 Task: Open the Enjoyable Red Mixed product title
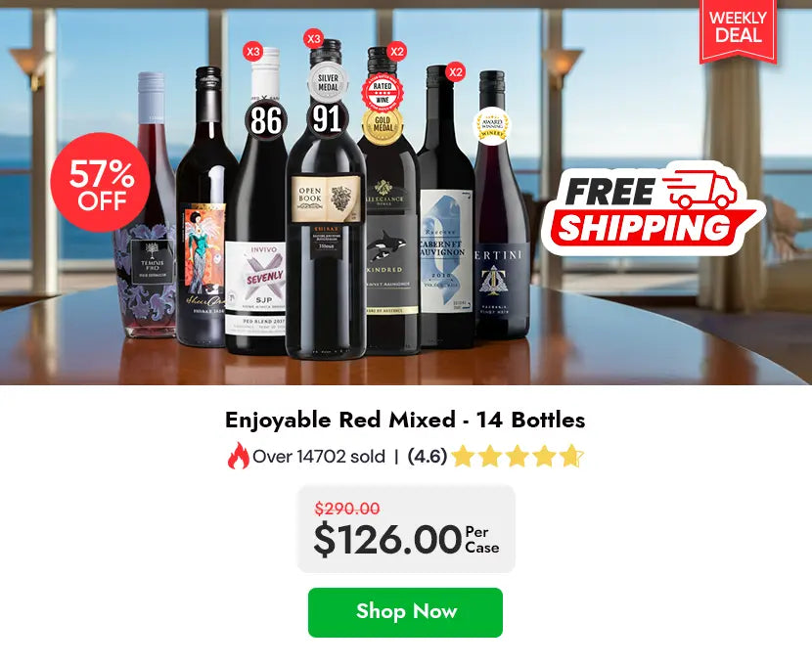pos(405,420)
